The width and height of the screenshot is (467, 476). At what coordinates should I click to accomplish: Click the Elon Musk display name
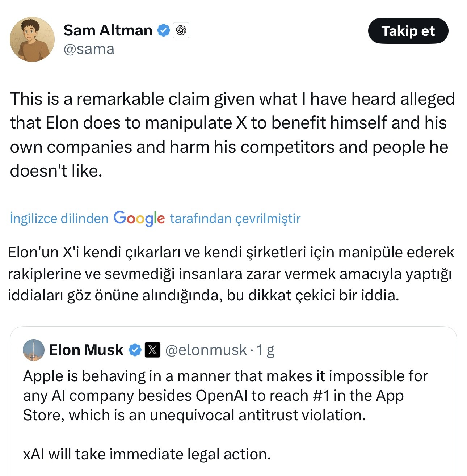[86, 350]
